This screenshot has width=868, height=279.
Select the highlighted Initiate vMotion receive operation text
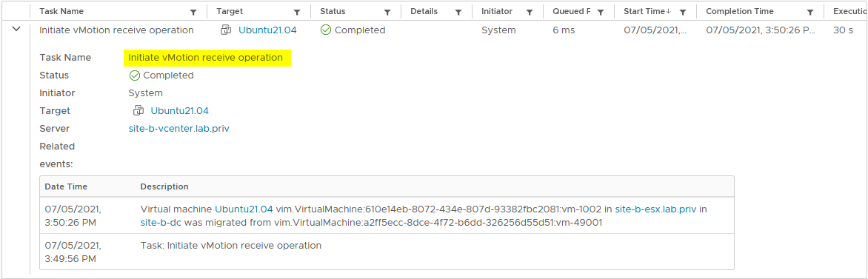[x=206, y=58]
